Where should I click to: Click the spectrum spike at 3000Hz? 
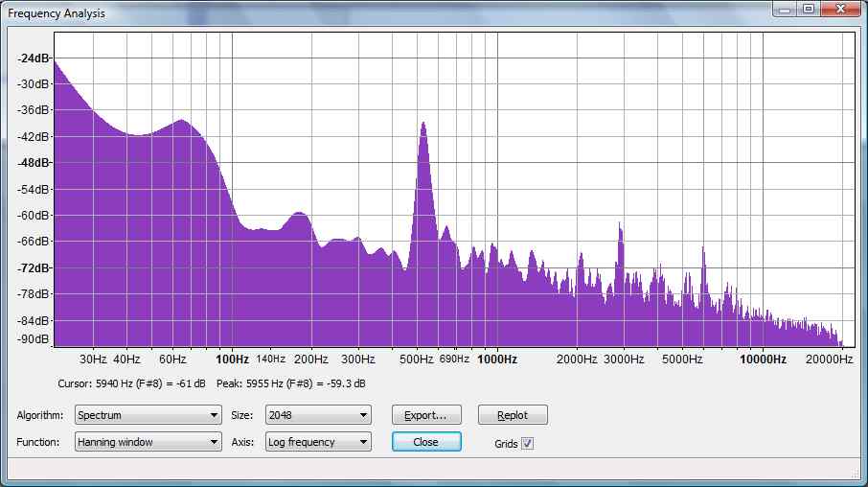[x=621, y=230]
